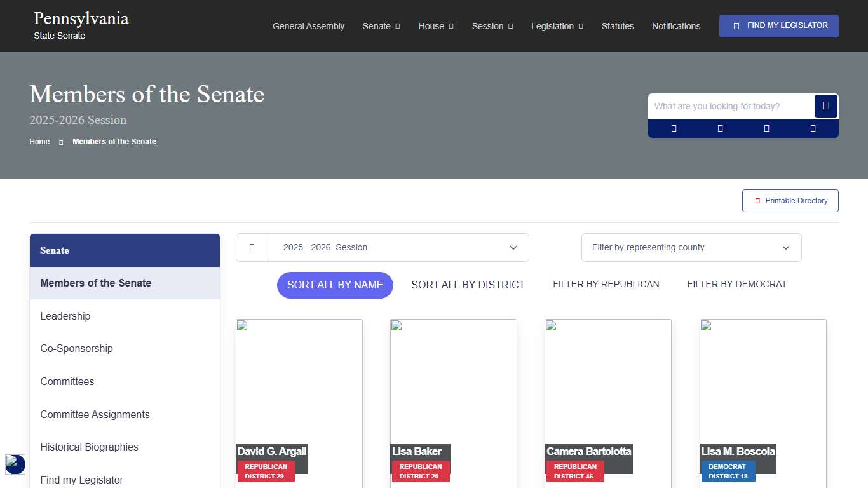Click the fourth quick-link icon under the search bar
868x488 pixels.
[813, 128]
